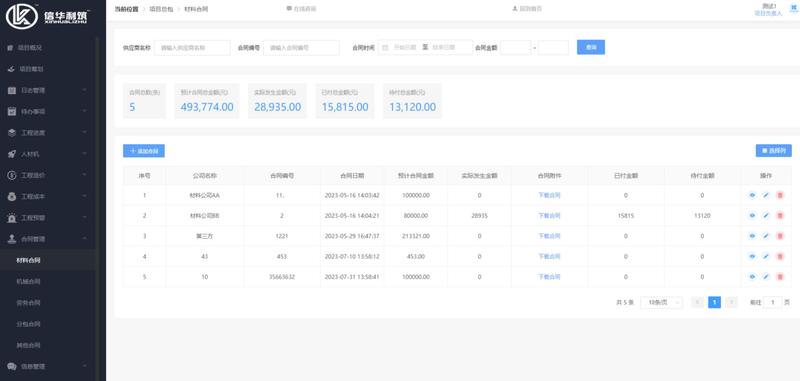Click the 13,120.00 unpaid total card
The width and height of the screenshot is (800, 381).
coord(412,101)
